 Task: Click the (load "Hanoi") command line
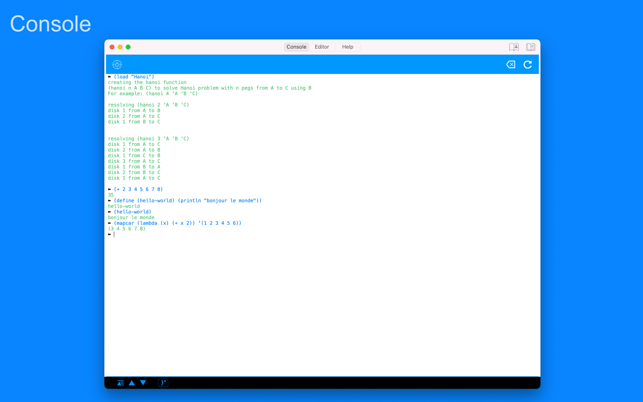coord(134,77)
